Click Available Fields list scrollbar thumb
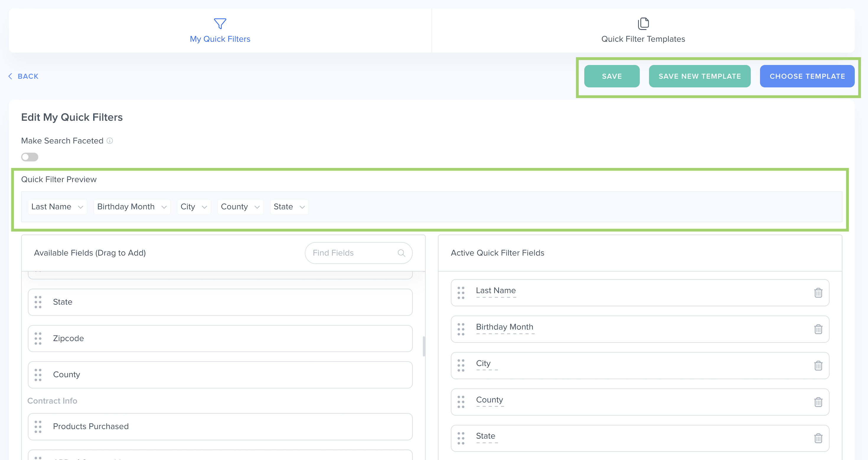The height and width of the screenshot is (460, 868). [424, 346]
